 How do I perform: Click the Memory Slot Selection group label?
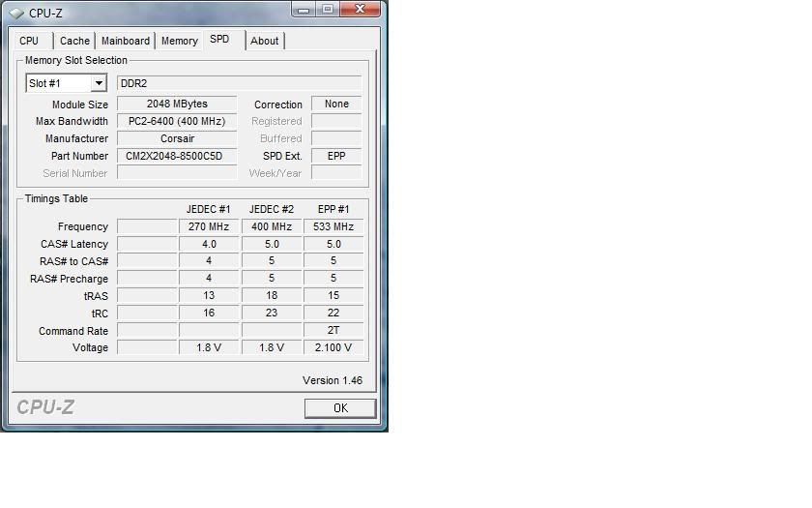pyautogui.click(x=76, y=60)
